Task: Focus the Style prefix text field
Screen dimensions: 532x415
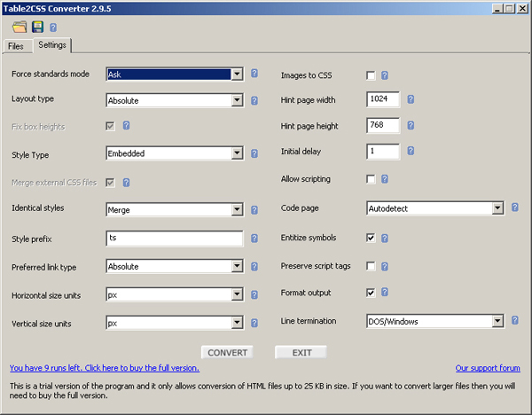Action: click(175, 239)
